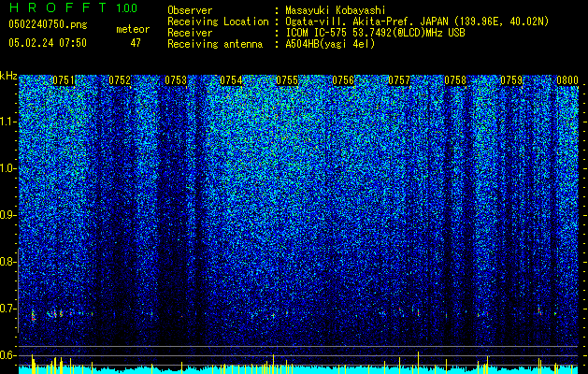Click the 0753 time marker
This screenshot has width=588, height=374.
tap(176, 80)
